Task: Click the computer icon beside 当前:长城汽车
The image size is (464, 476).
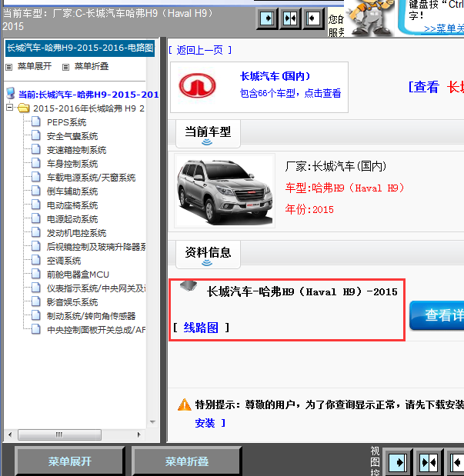Action: coord(11,94)
